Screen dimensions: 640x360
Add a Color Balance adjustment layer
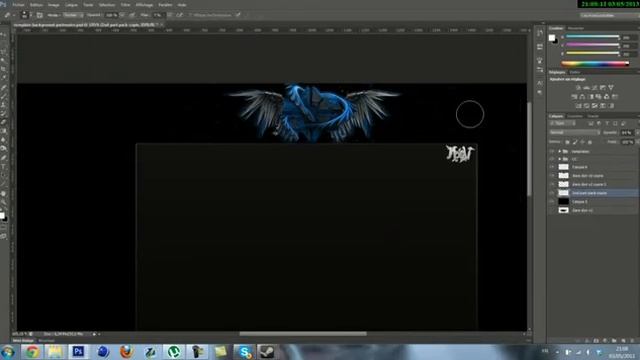582,97
